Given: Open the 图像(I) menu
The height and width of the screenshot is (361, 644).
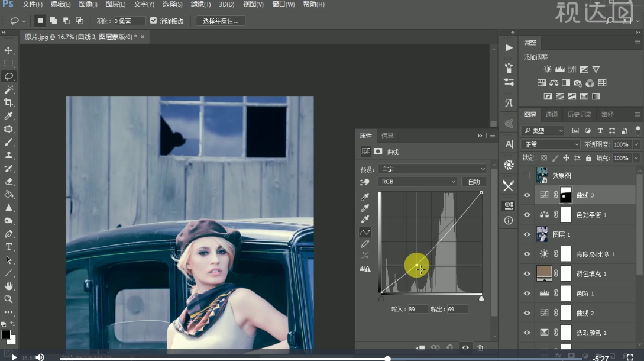Looking at the screenshot, I should pyautogui.click(x=88, y=4).
